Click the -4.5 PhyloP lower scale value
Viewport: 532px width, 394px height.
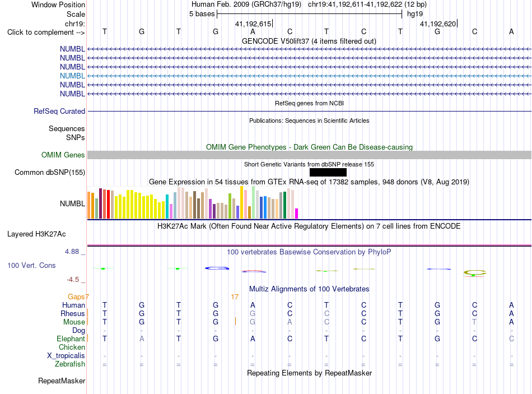(x=73, y=280)
